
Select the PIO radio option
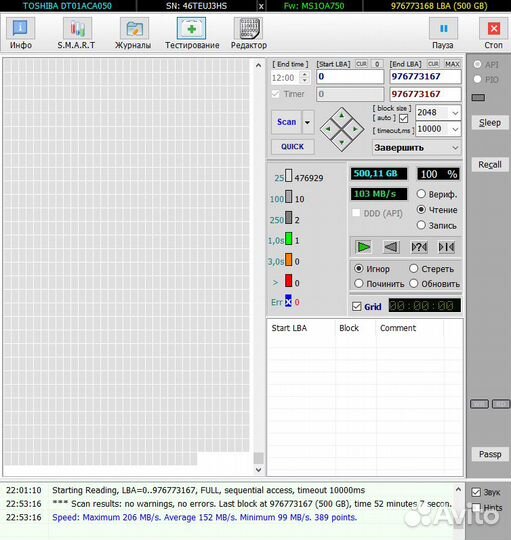pyautogui.click(x=478, y=80)
